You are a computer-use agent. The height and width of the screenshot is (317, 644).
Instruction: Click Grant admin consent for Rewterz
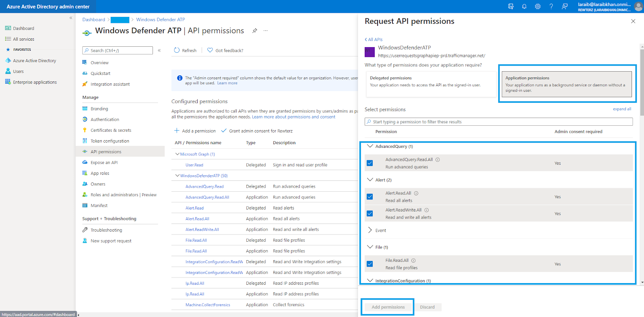click(257, 131)
